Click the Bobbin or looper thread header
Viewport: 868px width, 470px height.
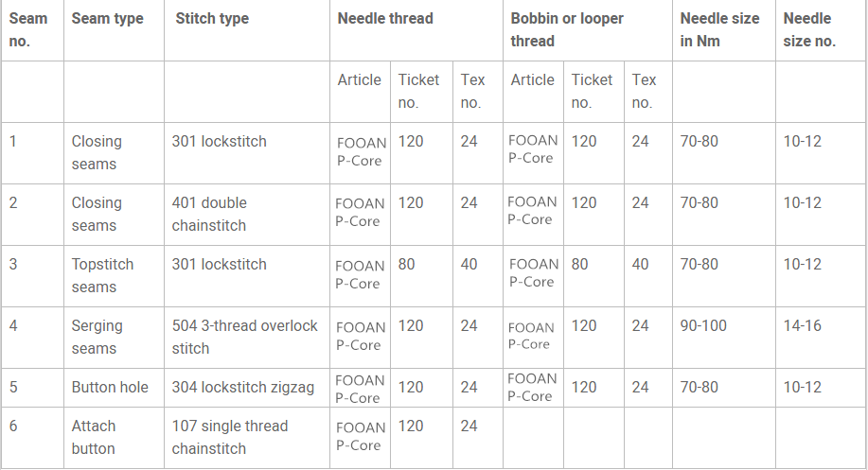(x=587, y=30)
